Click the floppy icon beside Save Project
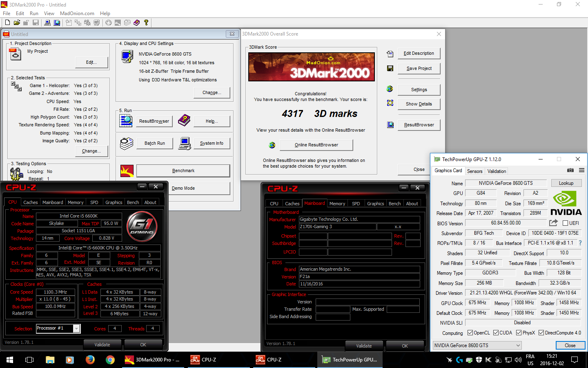Screen dimensions: 588x368 390,68
